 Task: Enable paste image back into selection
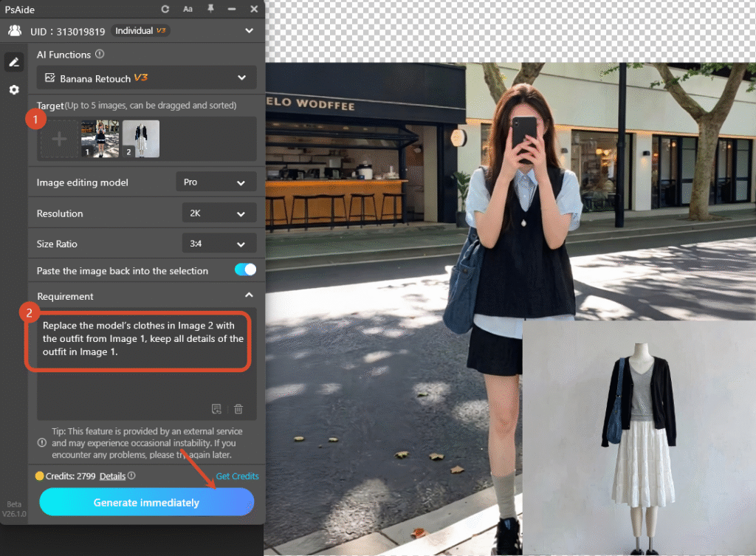click(244, 270)
